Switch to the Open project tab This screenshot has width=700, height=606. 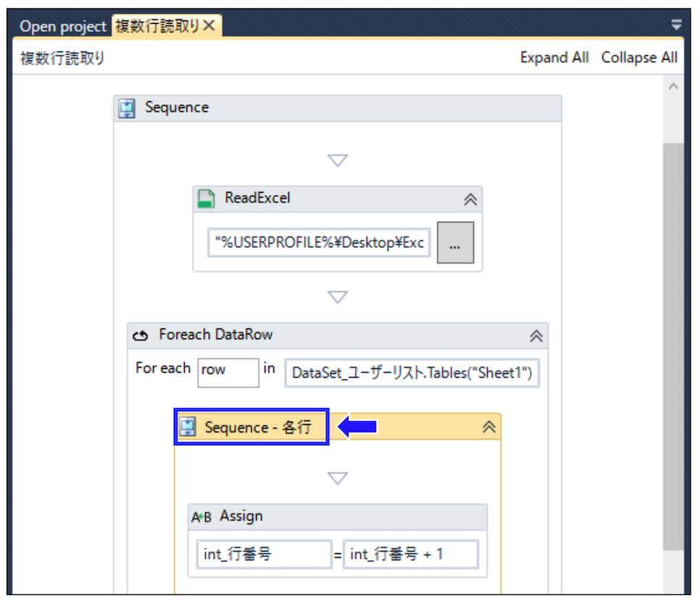pos(63,26)
